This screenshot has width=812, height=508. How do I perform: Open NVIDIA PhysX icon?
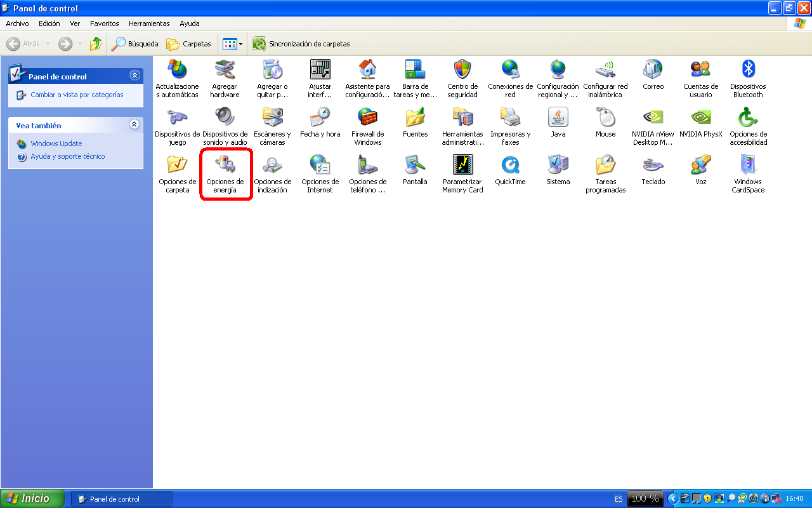tap(701, 123)
